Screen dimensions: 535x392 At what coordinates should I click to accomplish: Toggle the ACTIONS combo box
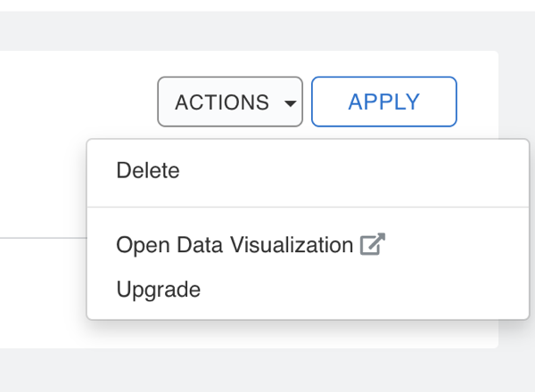[230, 102]
